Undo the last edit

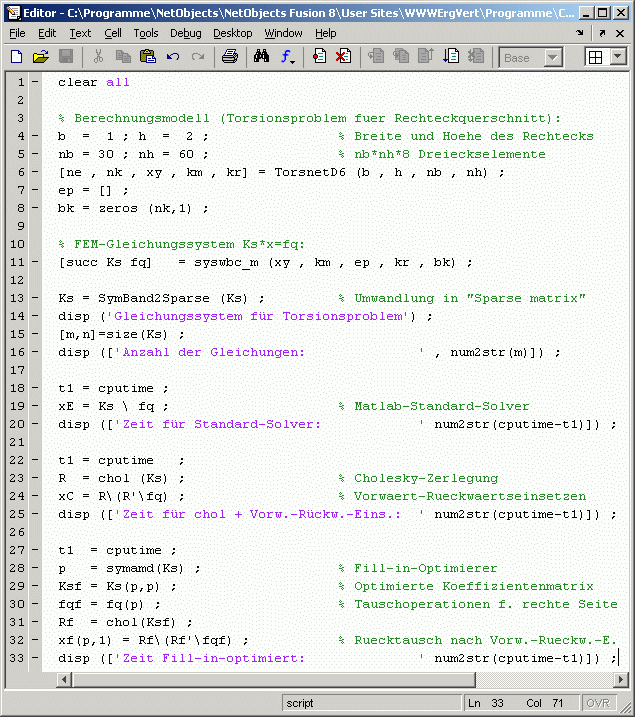tap(173, 57)
